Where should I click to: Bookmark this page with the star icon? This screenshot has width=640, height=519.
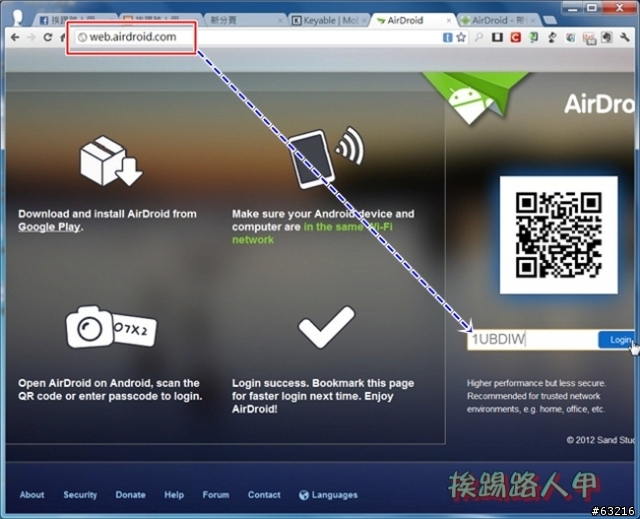[461, 38]
